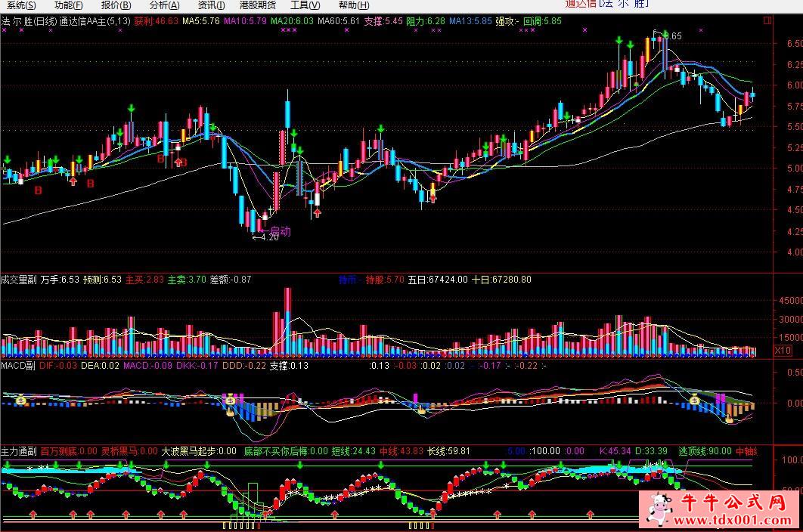Open the 分析(A) menu

click(x=164, y=5)
